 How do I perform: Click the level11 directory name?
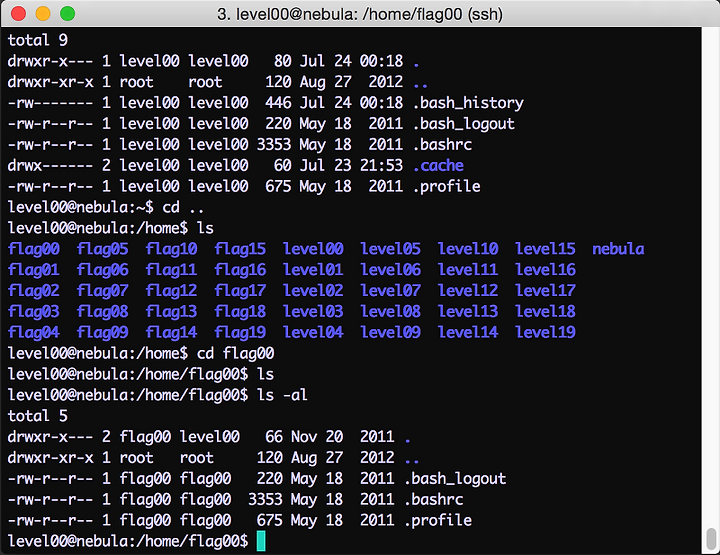pyautogui.click(x=468, y=269)
